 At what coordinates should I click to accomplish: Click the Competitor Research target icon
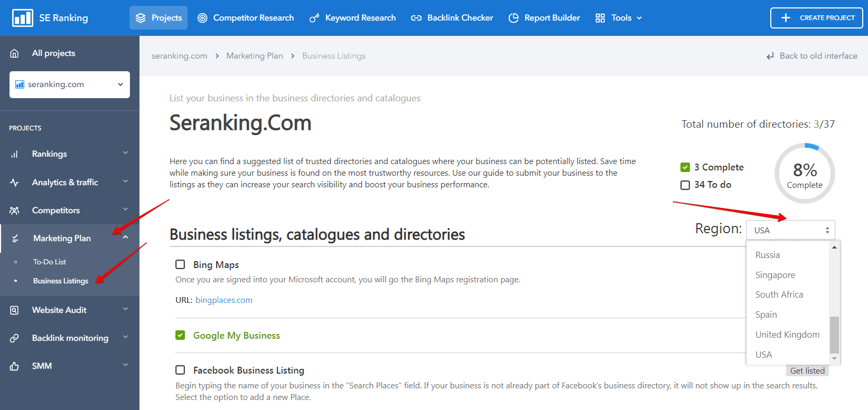coord(202,18)
